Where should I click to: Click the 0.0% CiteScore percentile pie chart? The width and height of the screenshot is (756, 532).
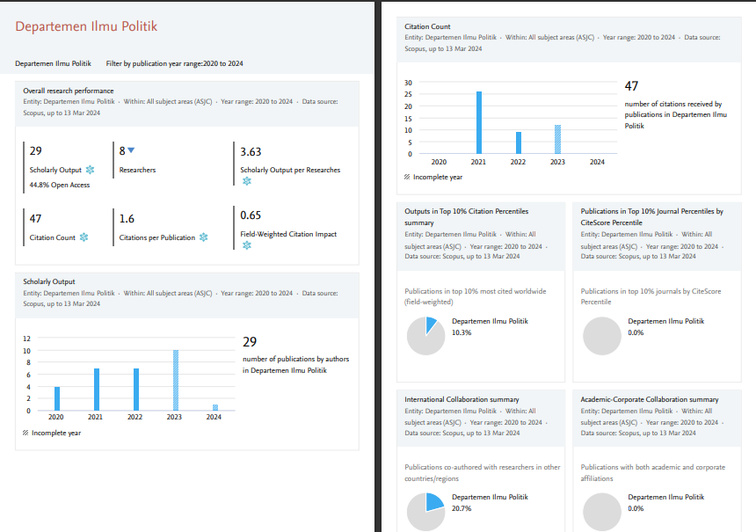pos(601,336)
